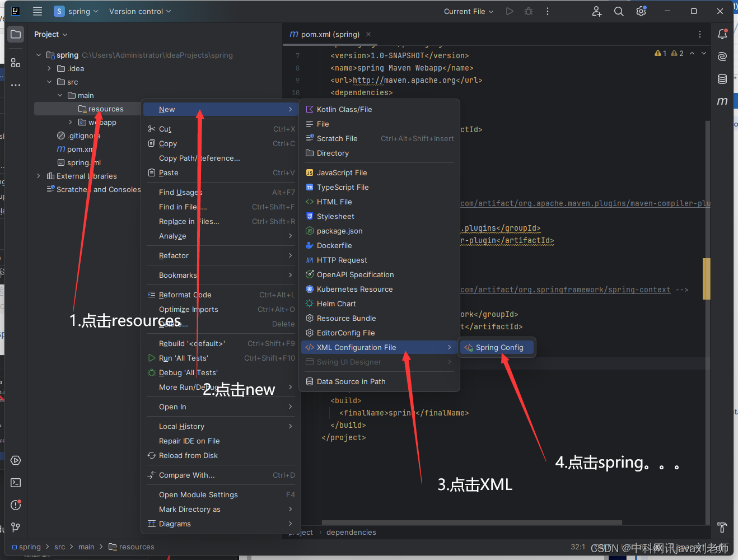Click dependencies in the breadcrumb bar
Image resolution: width=738 pixels, height=560 pixels.
[351, 532]
